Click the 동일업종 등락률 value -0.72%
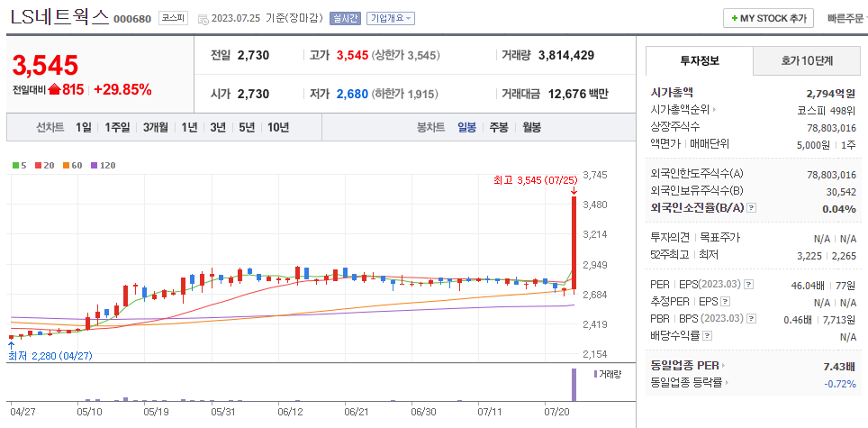Viewport: 868px width, 428px height. tap(840, 383)
